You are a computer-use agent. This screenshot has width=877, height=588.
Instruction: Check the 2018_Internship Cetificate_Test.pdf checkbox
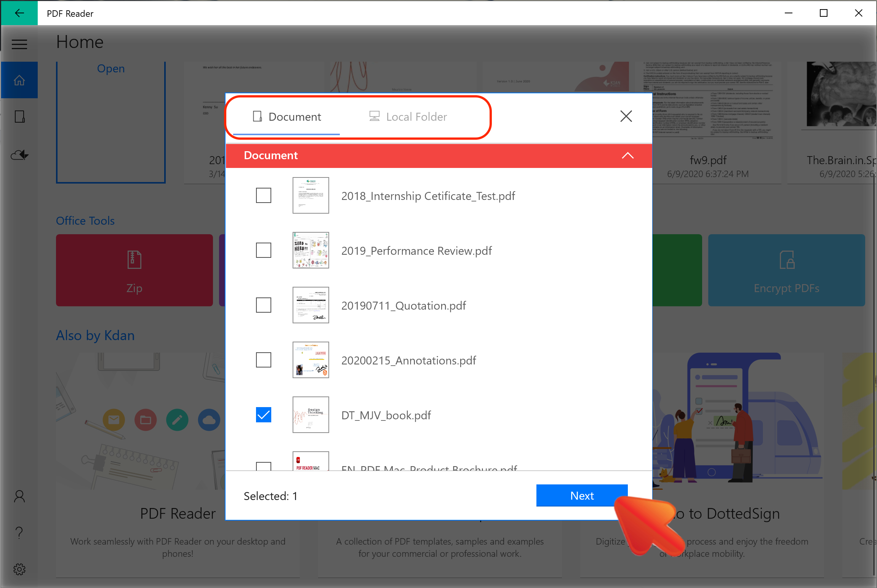pyautogui.click(x=263, y=195)
